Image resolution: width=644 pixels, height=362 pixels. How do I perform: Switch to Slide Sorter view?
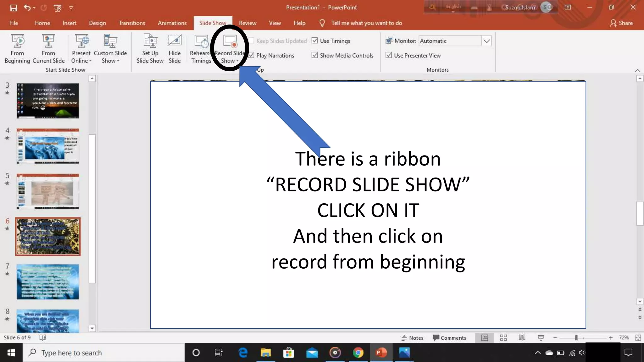point(503,338)
